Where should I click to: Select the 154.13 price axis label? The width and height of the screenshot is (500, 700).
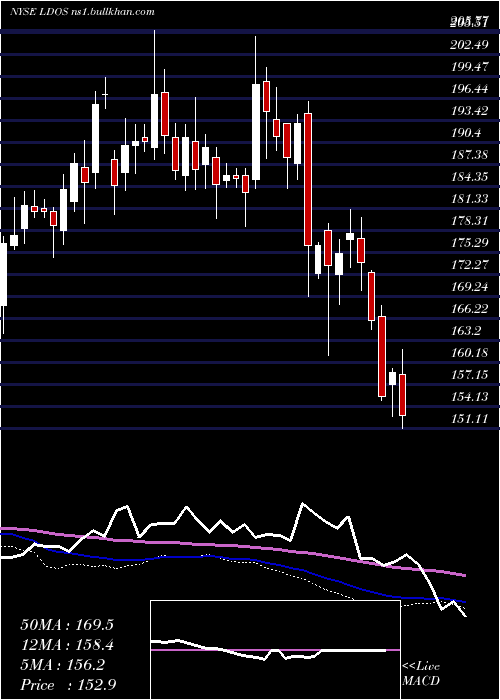[x=471, y=397]
